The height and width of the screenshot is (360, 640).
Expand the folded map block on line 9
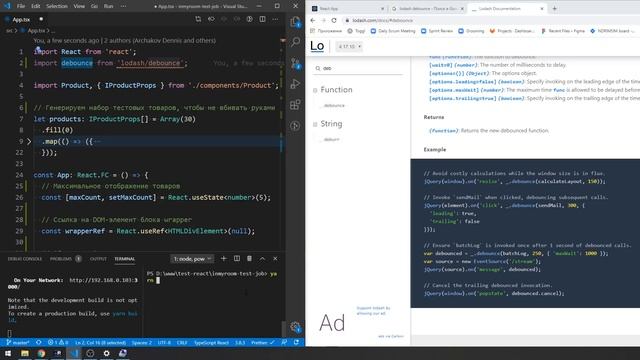29,142
